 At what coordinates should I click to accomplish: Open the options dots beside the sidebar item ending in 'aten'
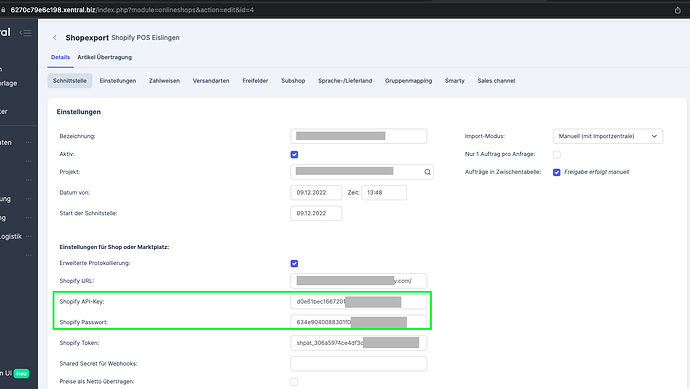pos(29,143)
